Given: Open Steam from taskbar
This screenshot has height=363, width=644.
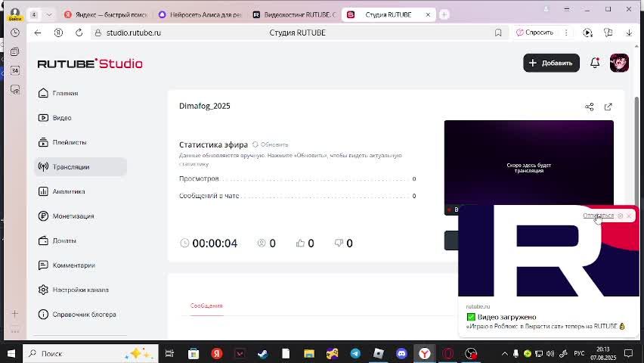Looking at the screenshot, I should coord(263,353).
